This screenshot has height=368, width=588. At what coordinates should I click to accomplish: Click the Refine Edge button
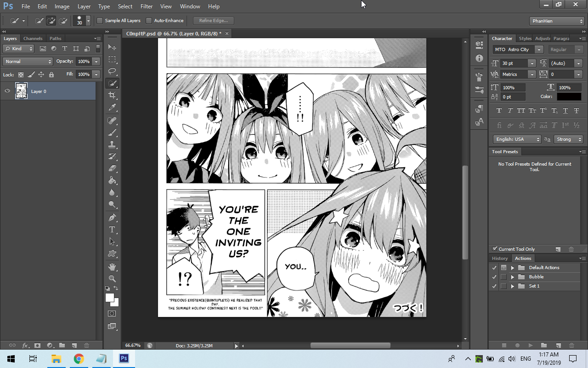click(x=214, y=21)
